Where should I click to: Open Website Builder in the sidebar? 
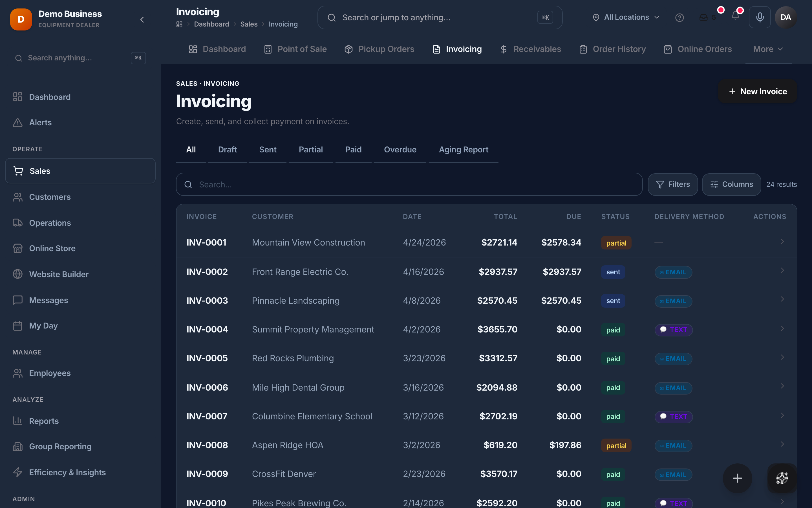coord(80,274)
